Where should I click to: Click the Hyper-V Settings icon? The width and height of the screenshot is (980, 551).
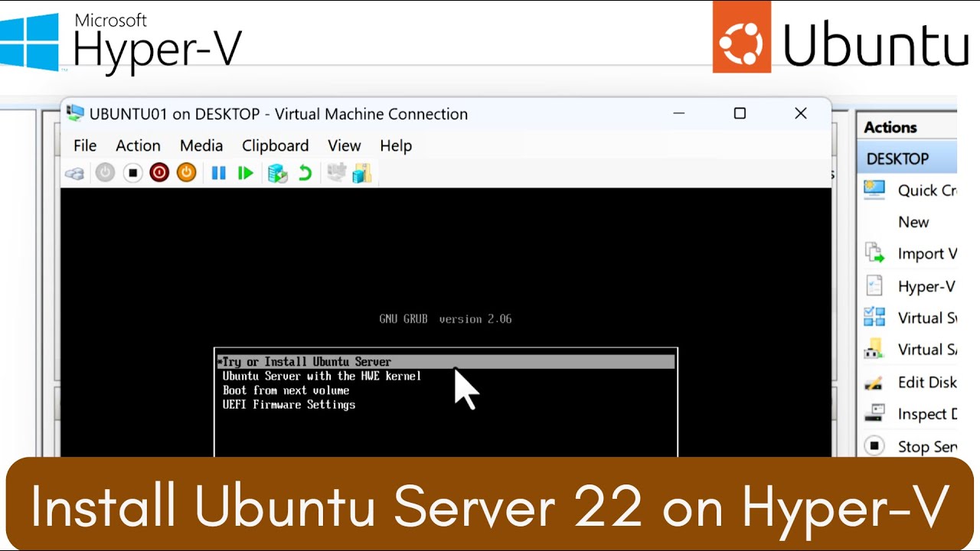click(874, 285)
